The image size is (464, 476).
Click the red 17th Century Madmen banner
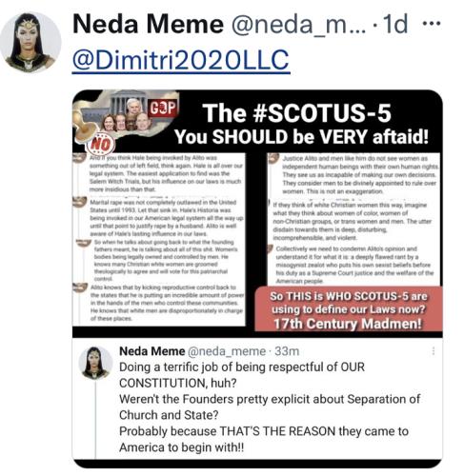tap(349, 309)
